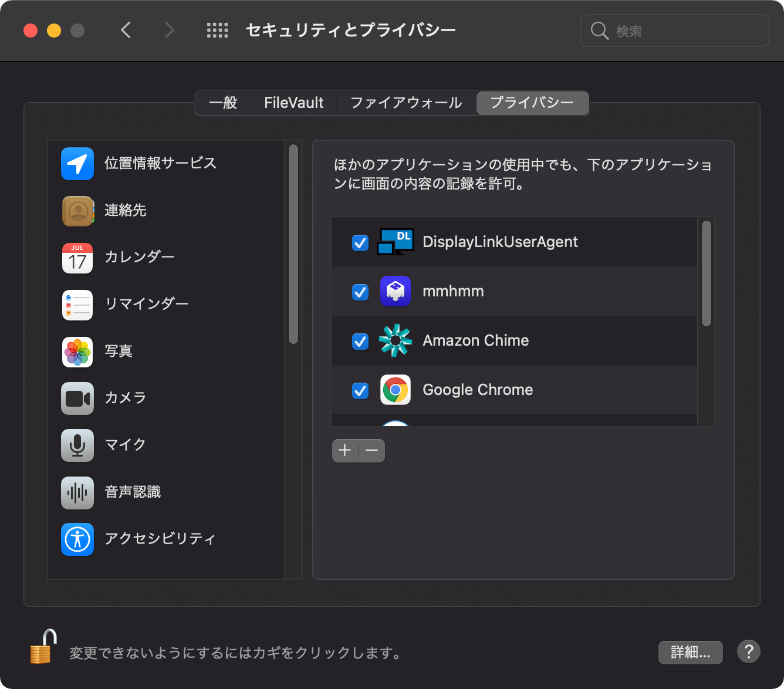Open the カレンダー calendar icon
The width and height of the screenshot is (784, 689).
(77, 258)
